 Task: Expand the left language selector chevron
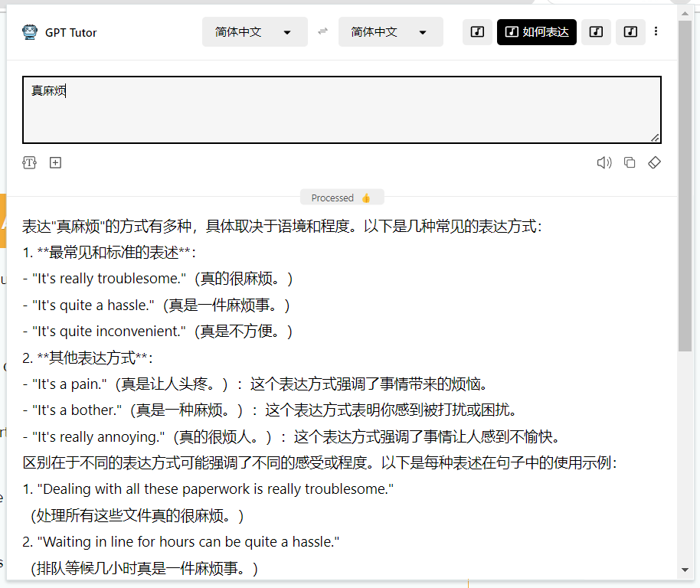pos(289,31)
